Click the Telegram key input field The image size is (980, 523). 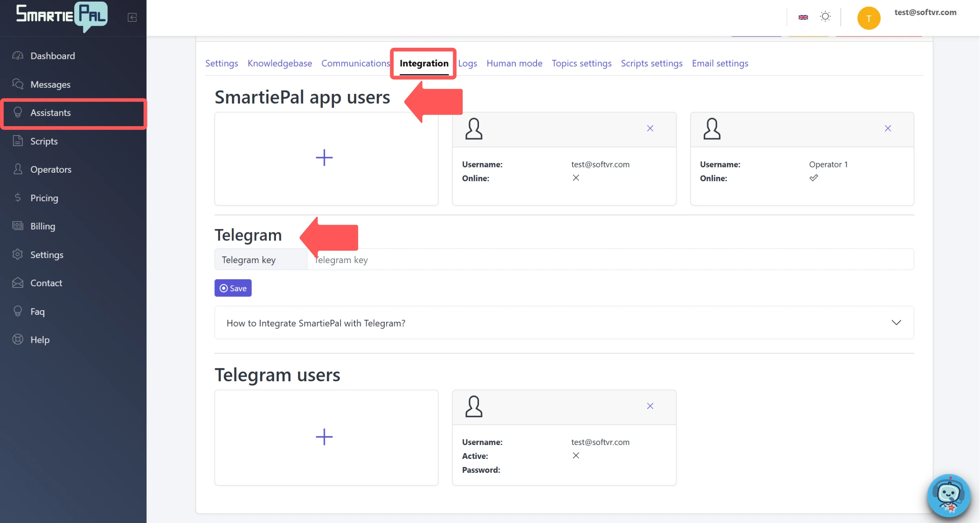pyautogui.click(x=572, y=259)
